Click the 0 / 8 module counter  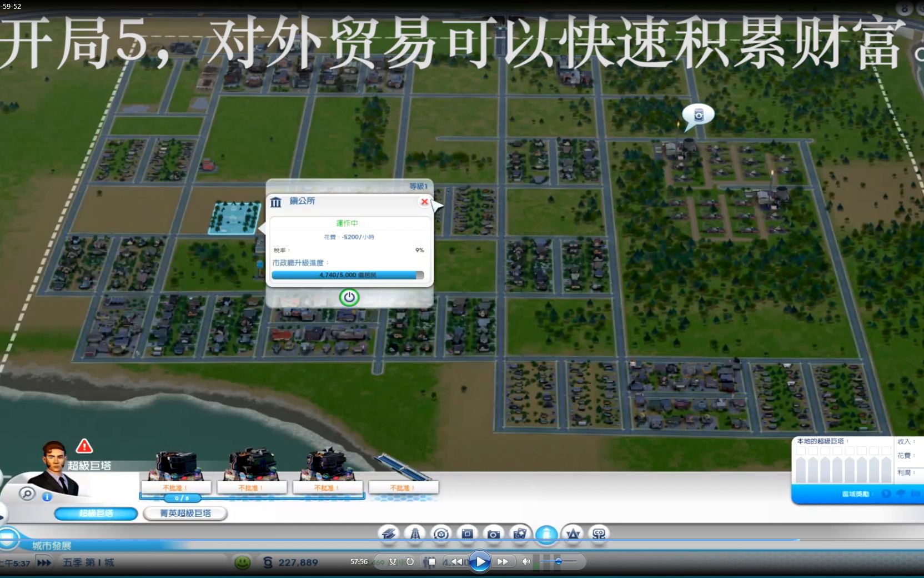182,498
